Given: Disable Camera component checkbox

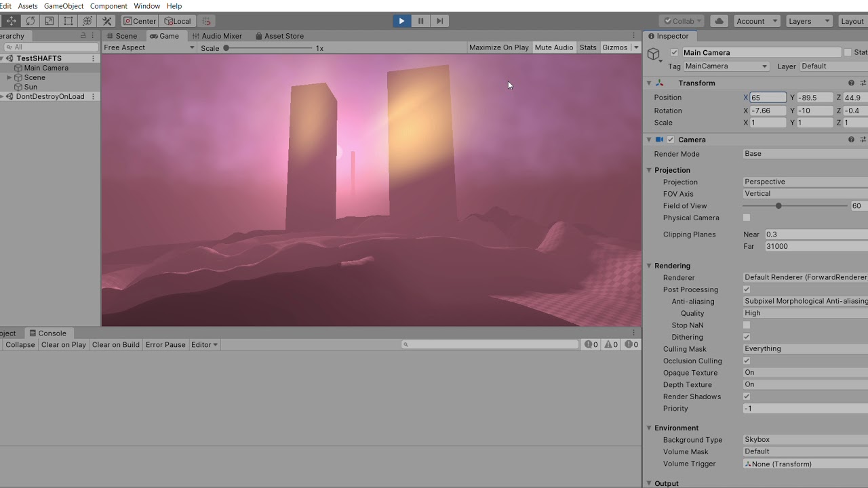Looking at the screenshot, I should 671,140.
